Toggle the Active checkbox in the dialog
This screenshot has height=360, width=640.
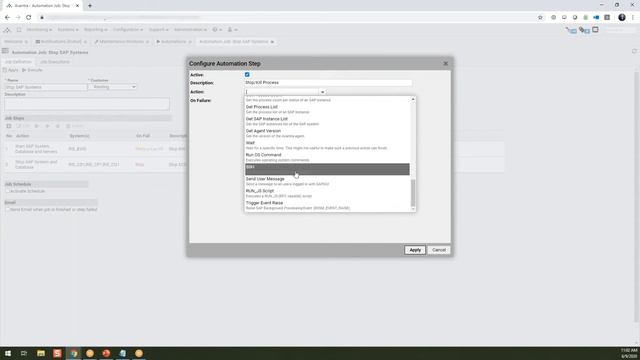(247, 75)
